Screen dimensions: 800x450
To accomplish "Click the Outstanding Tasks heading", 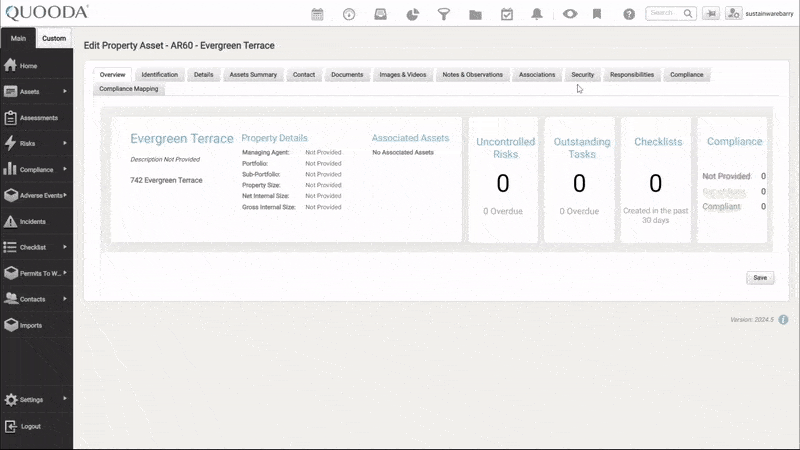I will pos(582,148).
